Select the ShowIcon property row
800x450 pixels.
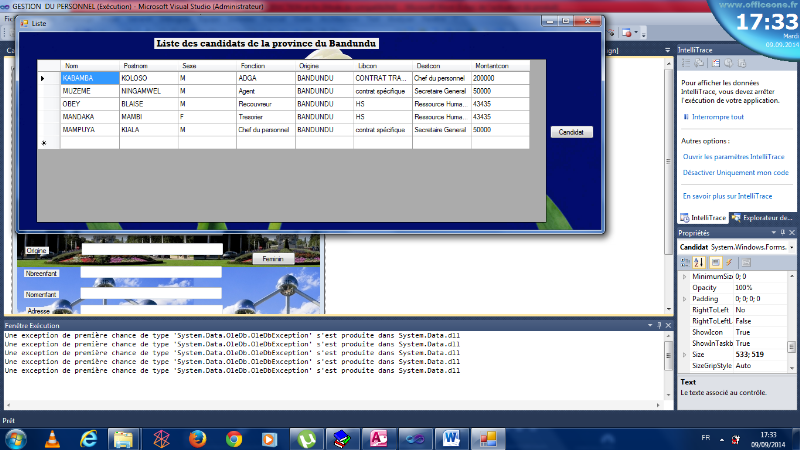point(734,332)
